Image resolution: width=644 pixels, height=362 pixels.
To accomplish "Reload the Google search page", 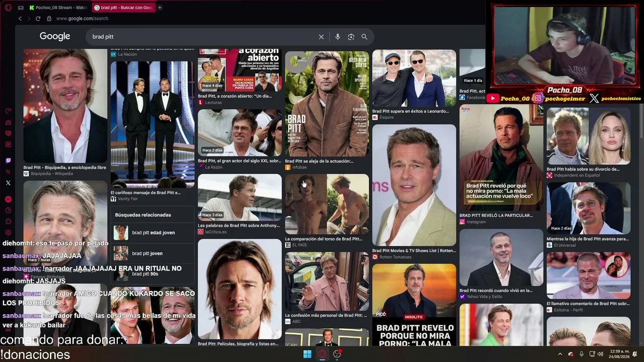I will pyautogui.click(x=38, y=19).
